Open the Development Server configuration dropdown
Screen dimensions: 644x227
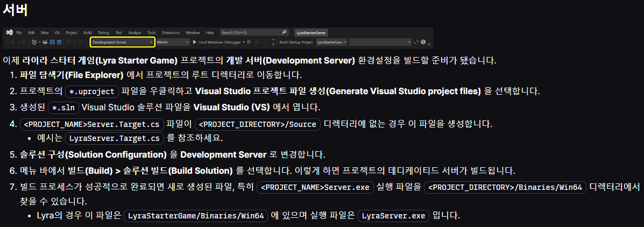pos(123,42)
